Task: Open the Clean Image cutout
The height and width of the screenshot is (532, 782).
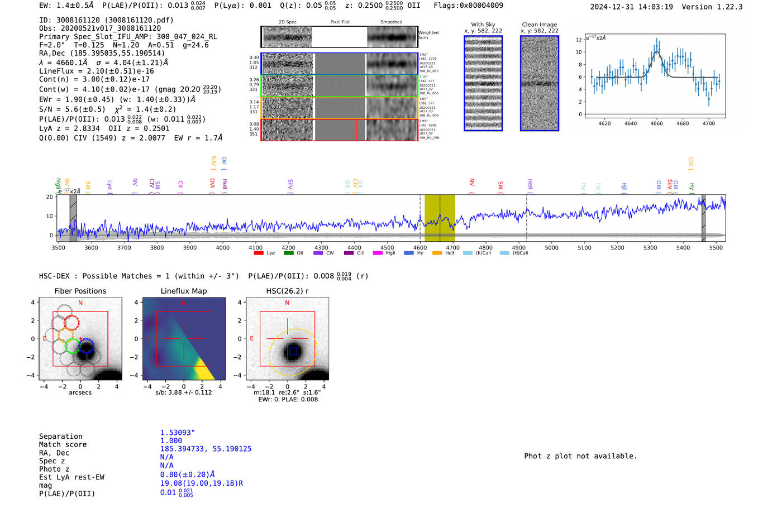Action: (x=540, y=83)
